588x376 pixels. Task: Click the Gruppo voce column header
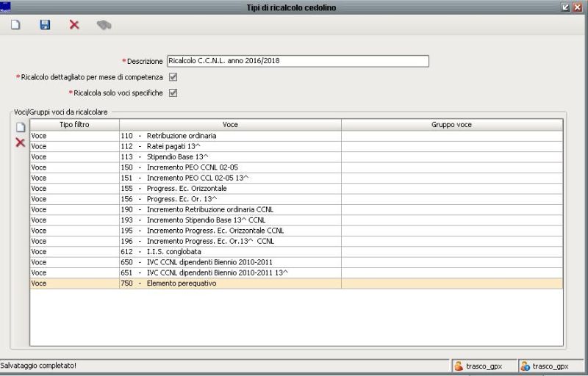[451, 125]
